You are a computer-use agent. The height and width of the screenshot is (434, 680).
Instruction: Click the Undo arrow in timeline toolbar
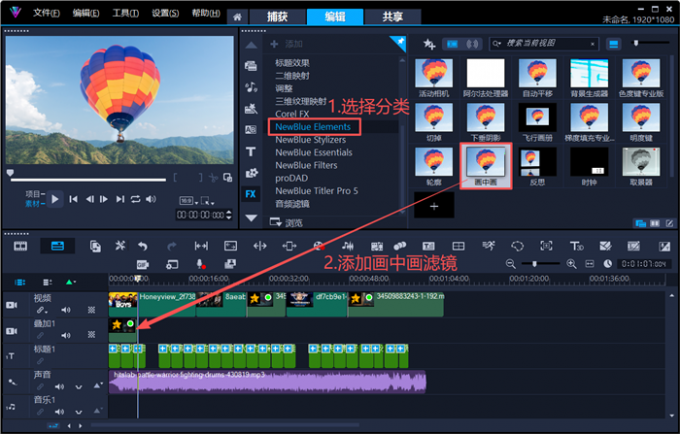(143, 246)
